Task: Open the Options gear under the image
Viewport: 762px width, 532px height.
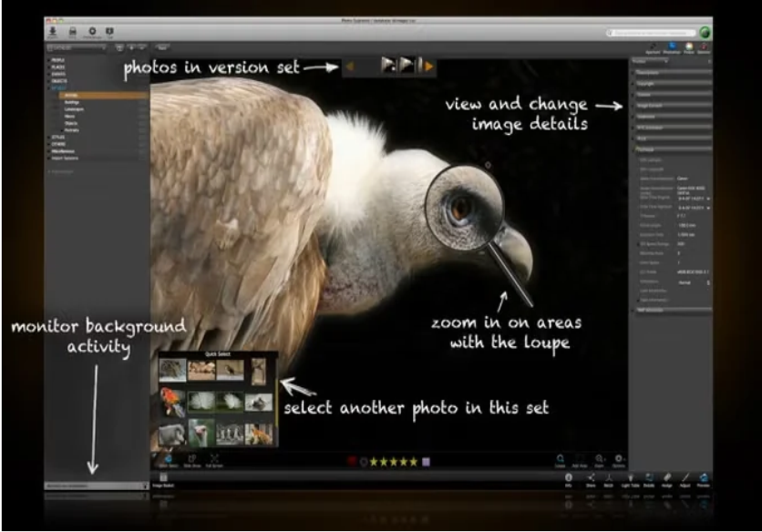Action: [619, 461]
